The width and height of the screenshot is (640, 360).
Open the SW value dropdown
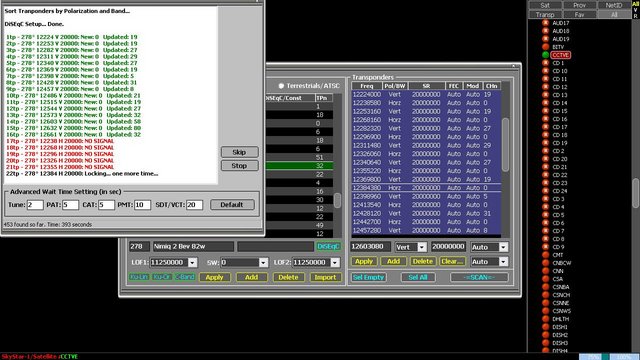click(x=264, y=262)
